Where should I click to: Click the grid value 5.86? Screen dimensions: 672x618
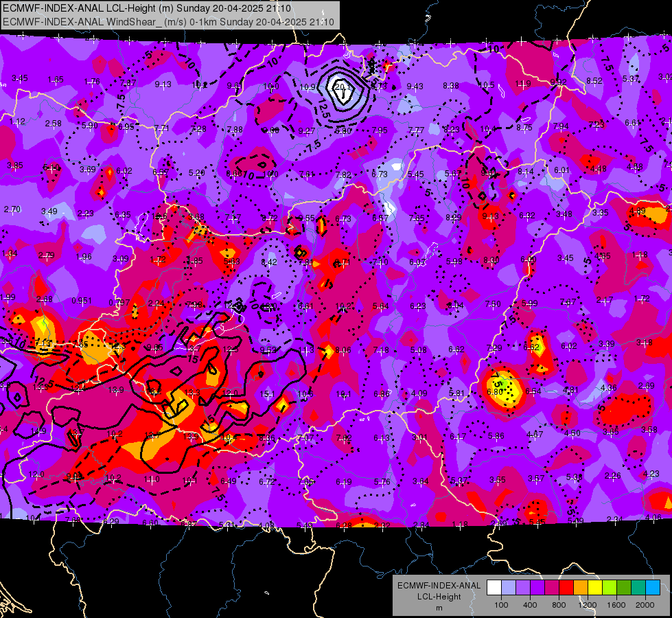(496, 436)
